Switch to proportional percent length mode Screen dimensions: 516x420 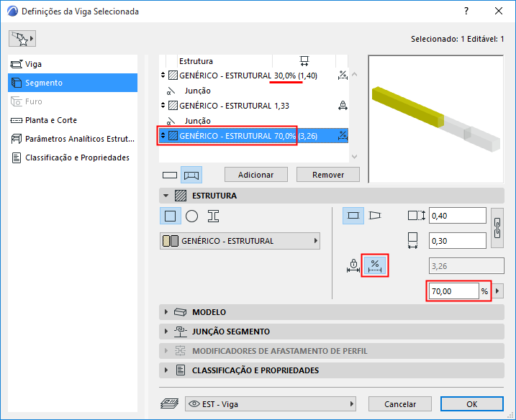click(375, 266)
